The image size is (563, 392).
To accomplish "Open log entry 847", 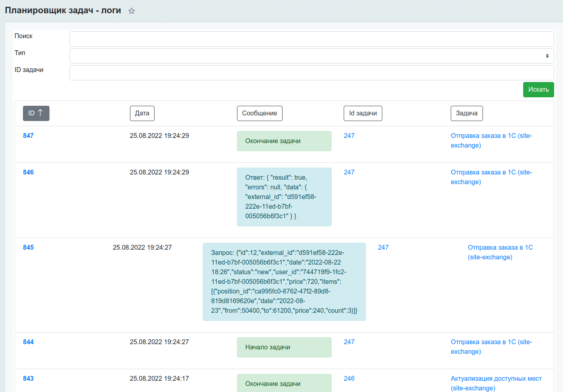I will tap(28, 136).
